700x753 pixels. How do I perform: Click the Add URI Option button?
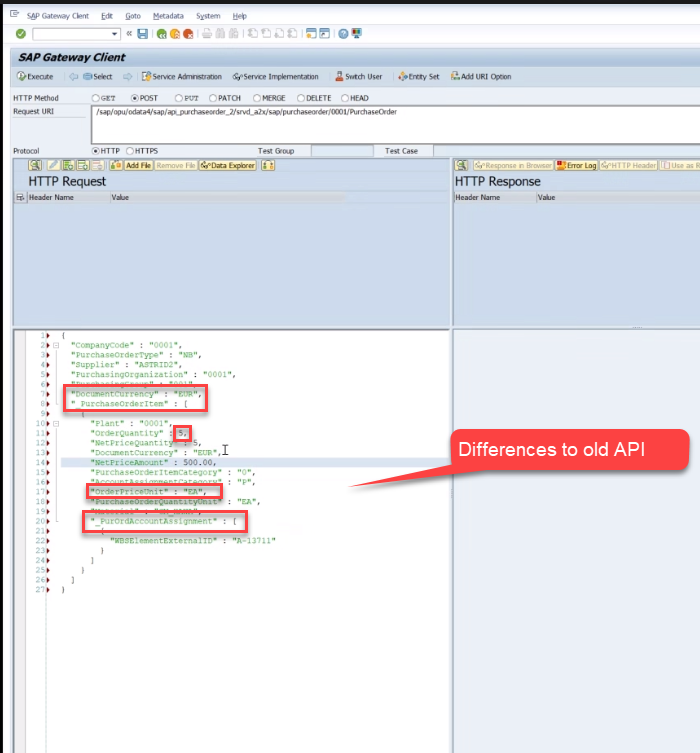[x=481, y=76]
